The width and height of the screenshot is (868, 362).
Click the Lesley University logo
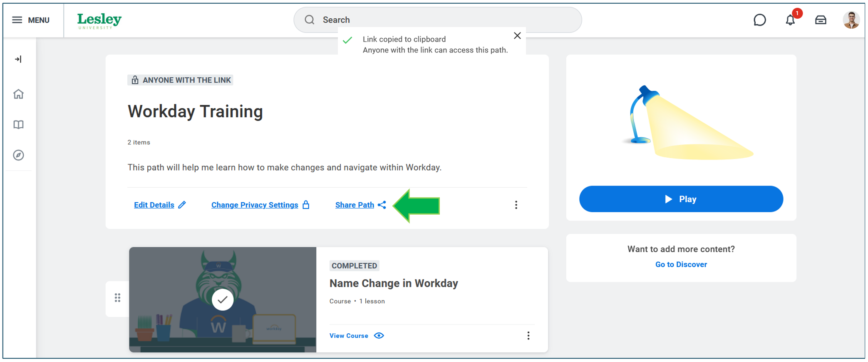99,20
